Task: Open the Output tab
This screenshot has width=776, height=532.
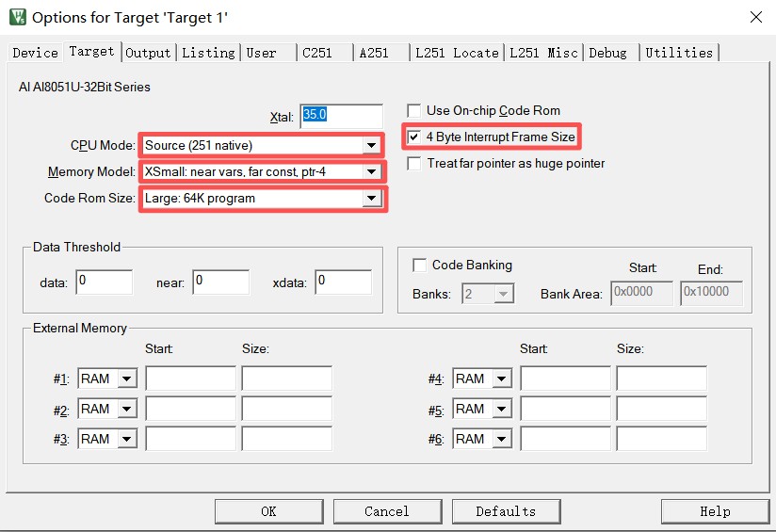Action: [148, 53]
